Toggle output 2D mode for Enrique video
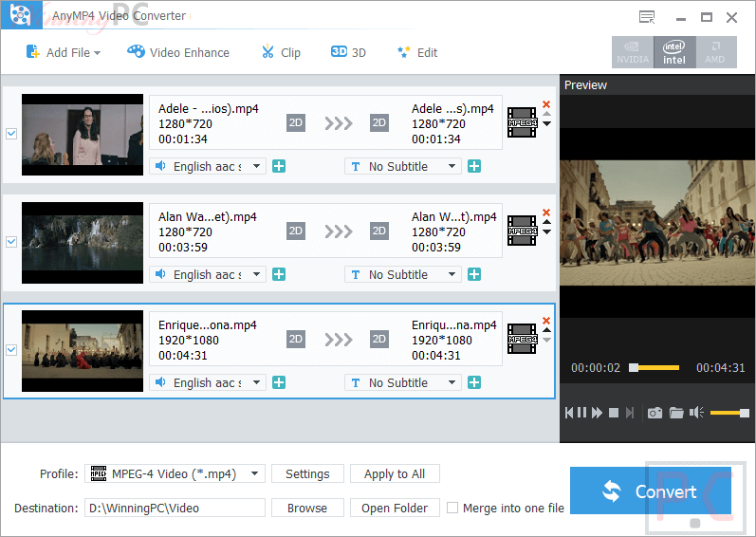The image size is (756, 537). [x=379, y=339]
